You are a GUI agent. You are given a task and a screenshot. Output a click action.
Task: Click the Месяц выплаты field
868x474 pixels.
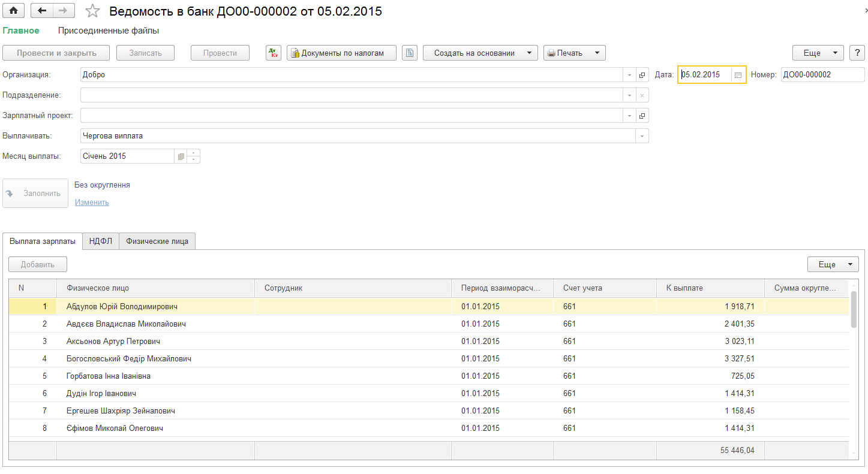coord(127,156)
